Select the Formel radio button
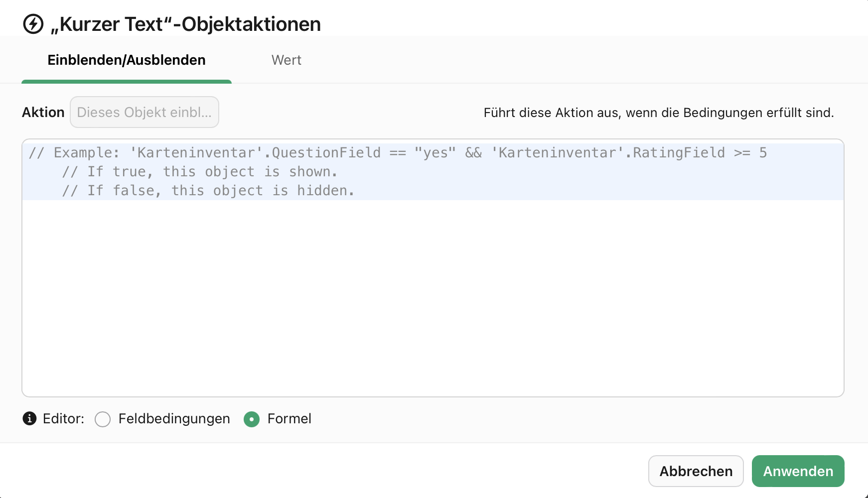The height and width of the screenshot is (498, 868). click(x=252, y=419)
